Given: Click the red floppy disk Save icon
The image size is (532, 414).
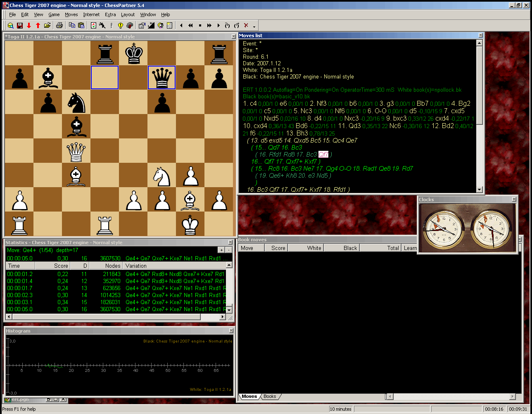Looking at the screenshot, I should point(20,25).
